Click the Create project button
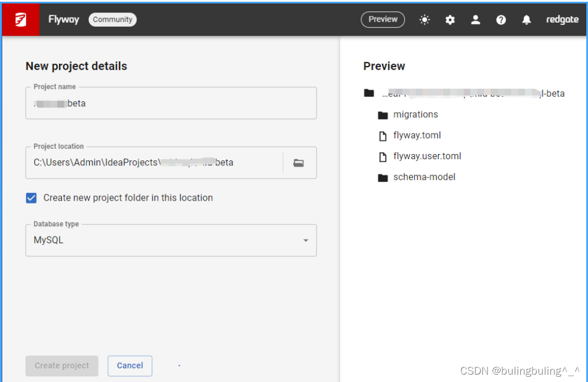Image resolution: width=588 pixels, height=382 pixels. (62, 366)
